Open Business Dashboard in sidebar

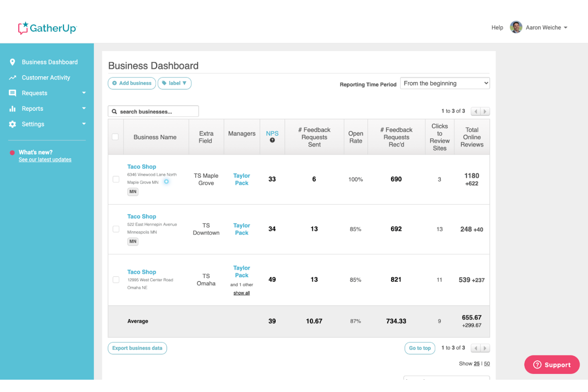click(x=50, y=62)
